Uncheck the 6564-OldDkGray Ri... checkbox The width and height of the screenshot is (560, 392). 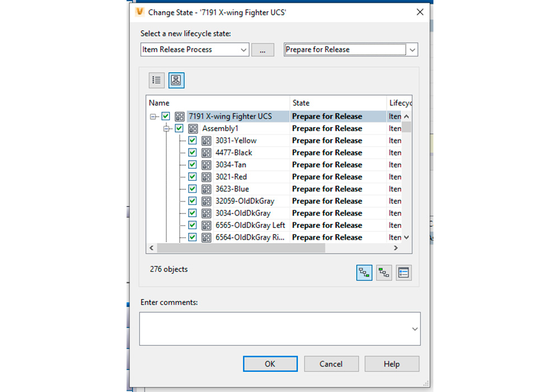click(x=193, y=237)
